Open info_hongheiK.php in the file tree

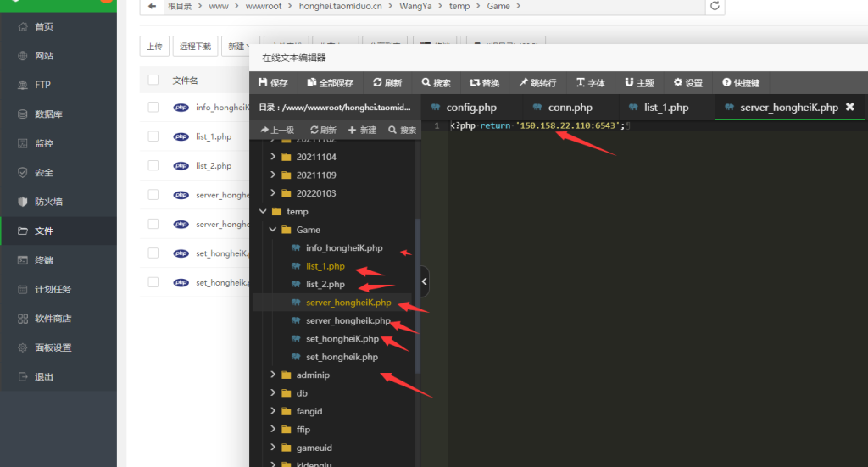pyautogui.click(x=343, y=248)
